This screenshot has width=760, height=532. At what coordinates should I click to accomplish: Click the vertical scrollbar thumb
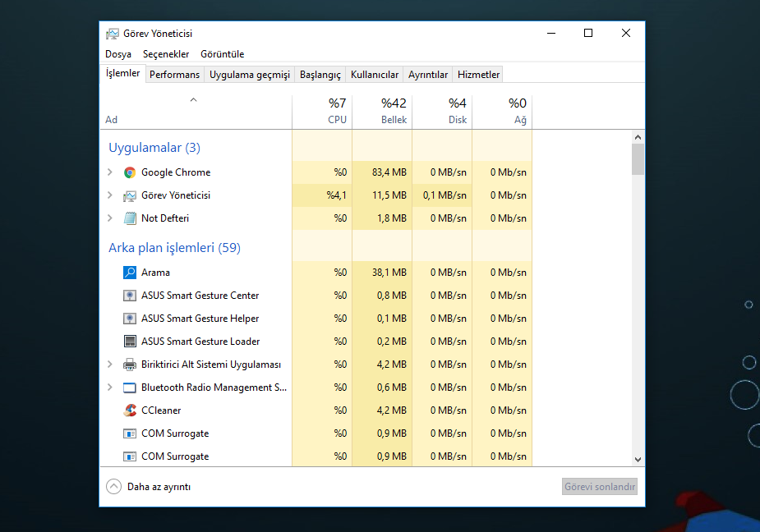638,159
